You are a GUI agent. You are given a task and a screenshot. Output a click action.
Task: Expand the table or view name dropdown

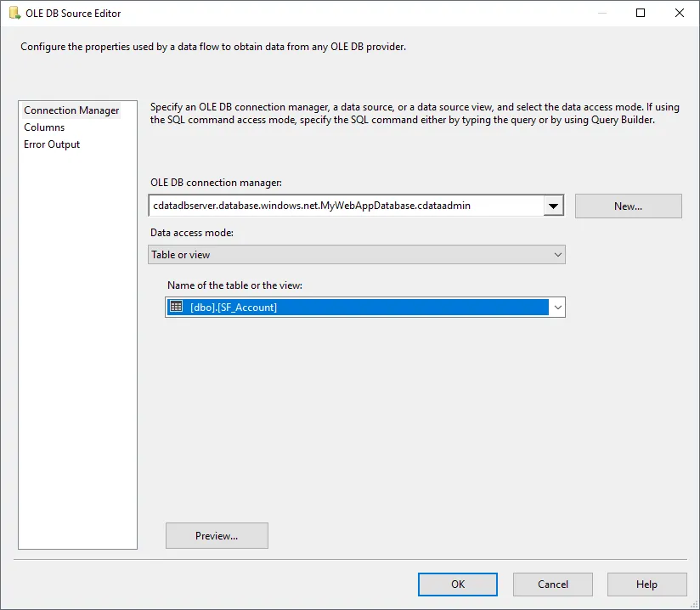click(557, 307)
